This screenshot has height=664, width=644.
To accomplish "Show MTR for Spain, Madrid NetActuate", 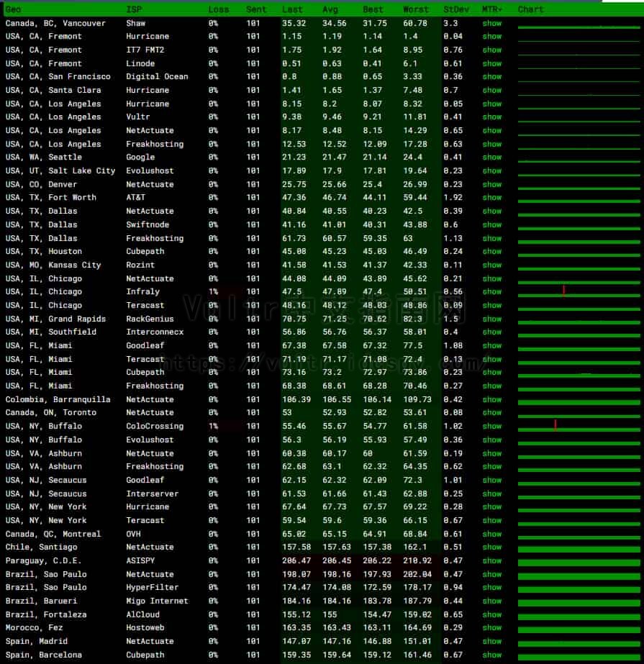I will [492, 641].
